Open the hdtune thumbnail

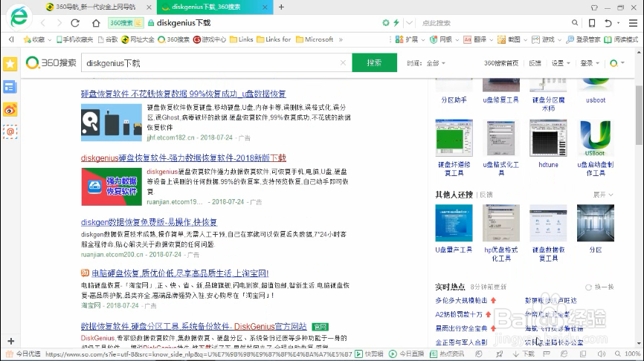pyautogui.click(x=548, y=138)
